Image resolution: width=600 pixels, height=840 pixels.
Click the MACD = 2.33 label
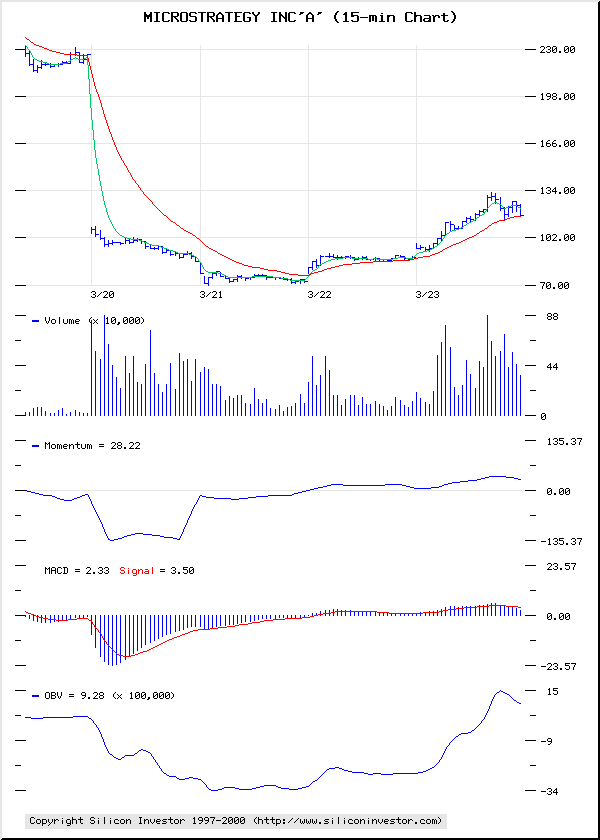tap(77, 571)
